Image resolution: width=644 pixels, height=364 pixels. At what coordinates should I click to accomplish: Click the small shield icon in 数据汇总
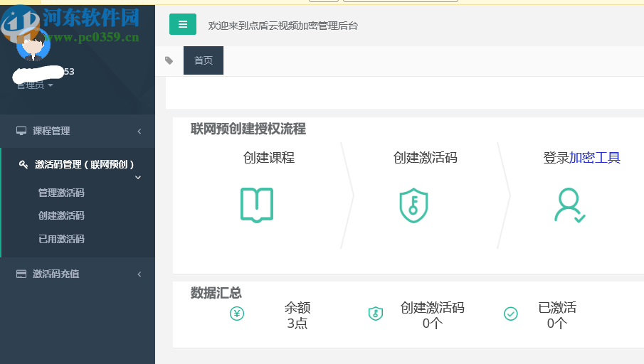[376, 314]
